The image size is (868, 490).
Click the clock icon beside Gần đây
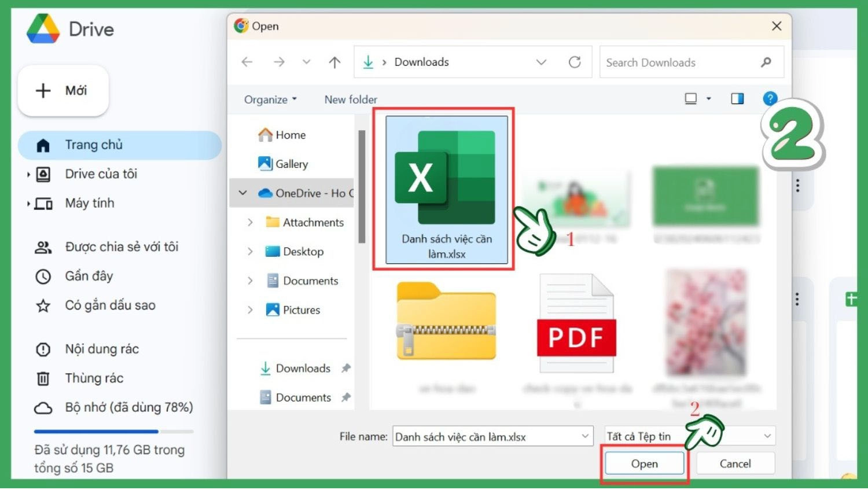pyautogui.click(x=43, y=277)
